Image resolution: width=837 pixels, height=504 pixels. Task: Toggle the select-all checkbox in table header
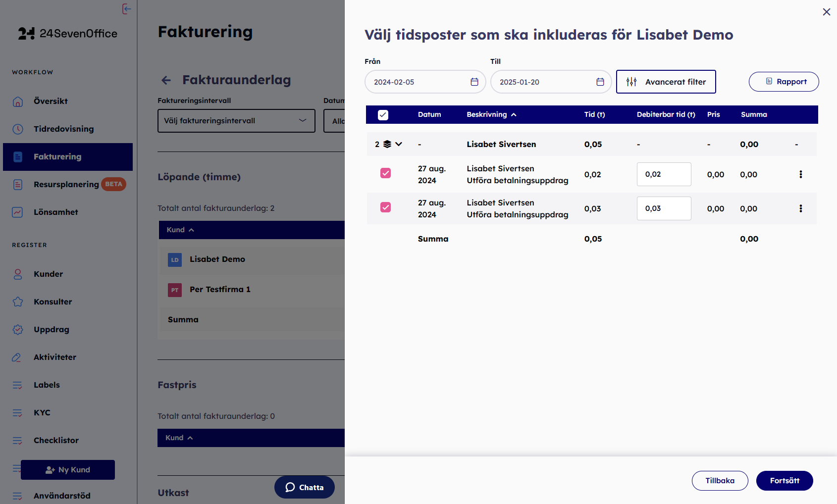tap(383, 115)
